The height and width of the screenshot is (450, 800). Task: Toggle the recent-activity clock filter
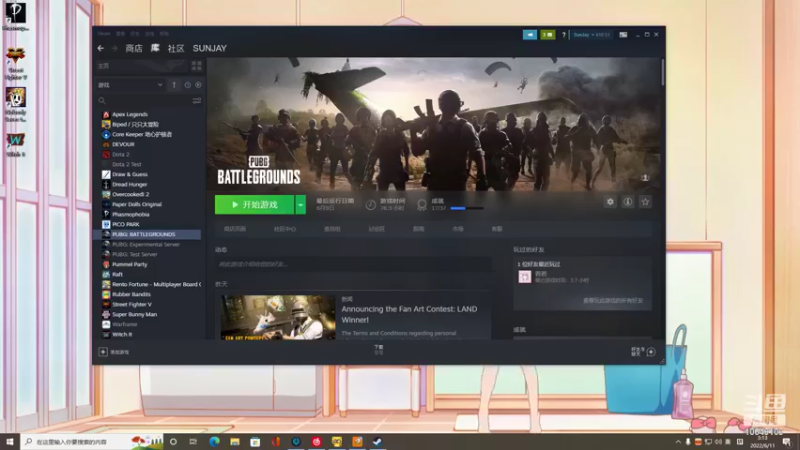click(x=187, y=85)
